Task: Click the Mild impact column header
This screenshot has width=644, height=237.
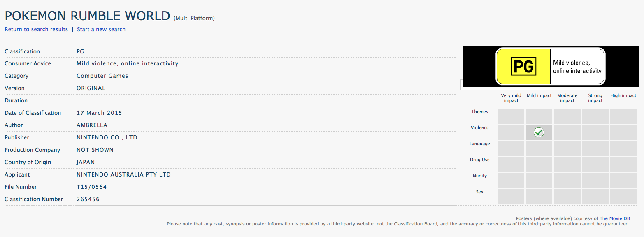Action: (x=539, y=95)
